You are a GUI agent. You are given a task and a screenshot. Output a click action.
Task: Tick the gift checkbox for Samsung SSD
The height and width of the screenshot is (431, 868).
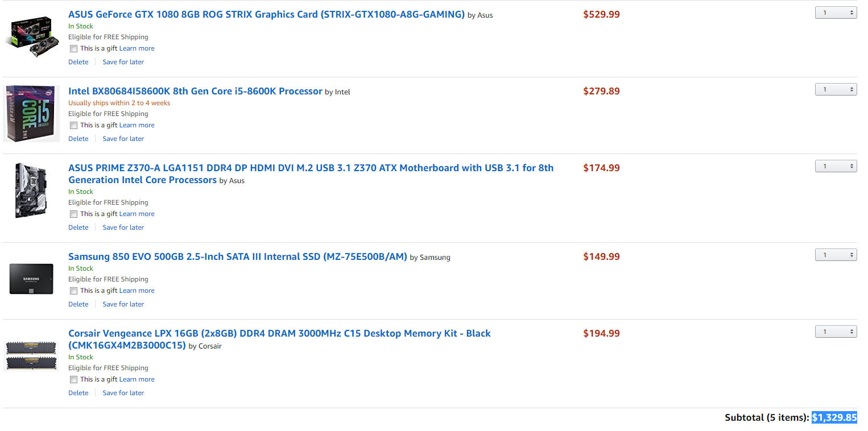[x=73, y=291]
